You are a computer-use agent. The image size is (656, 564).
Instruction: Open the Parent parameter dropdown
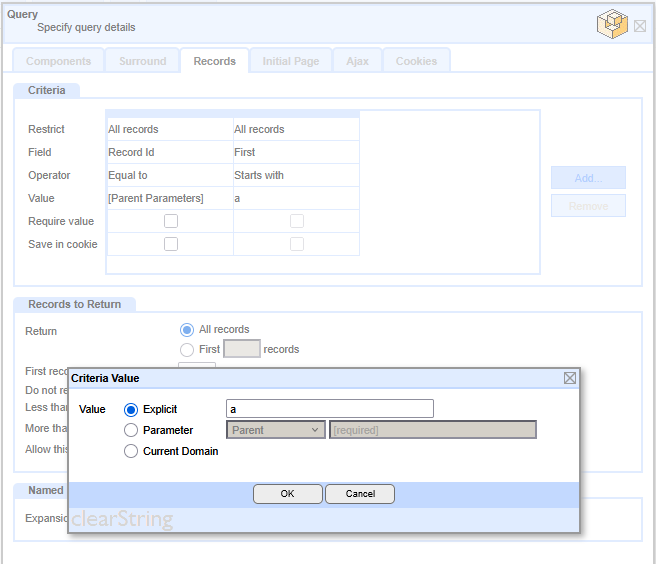(276, 430)
